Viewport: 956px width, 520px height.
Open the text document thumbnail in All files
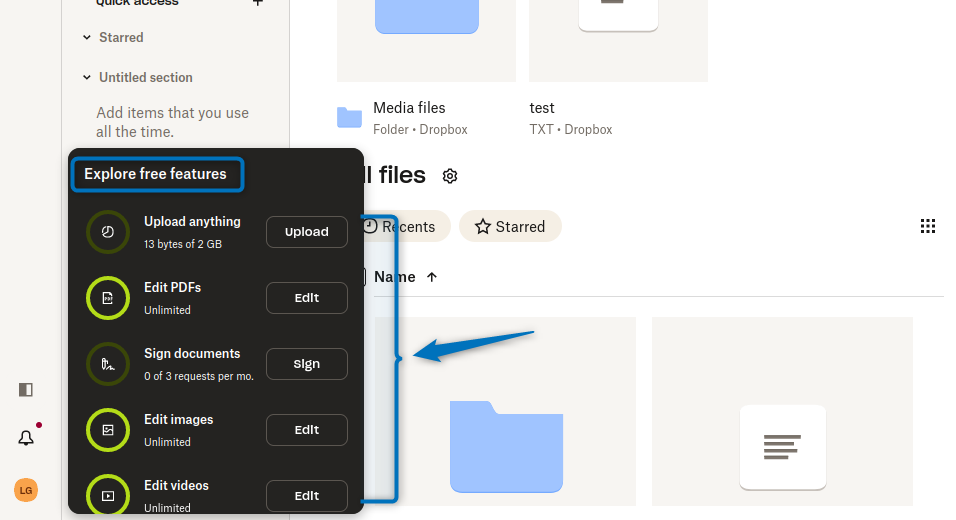[782, 446]
